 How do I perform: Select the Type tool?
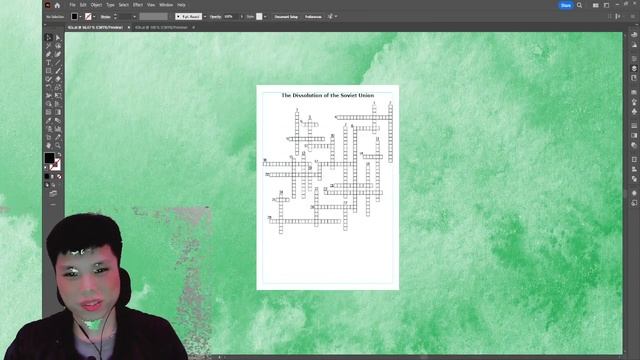(x=49, y=62)
